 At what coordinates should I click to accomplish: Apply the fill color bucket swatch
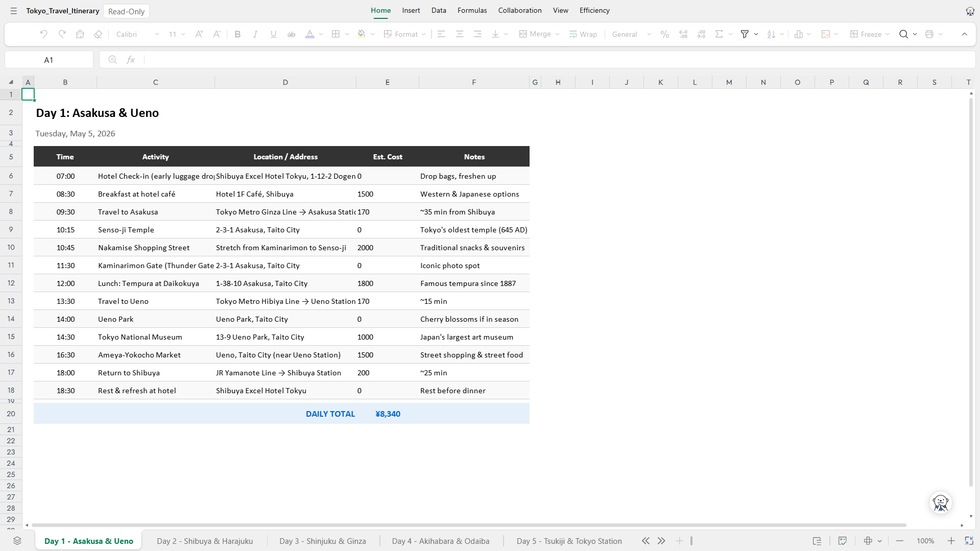(x=362, y=34)
